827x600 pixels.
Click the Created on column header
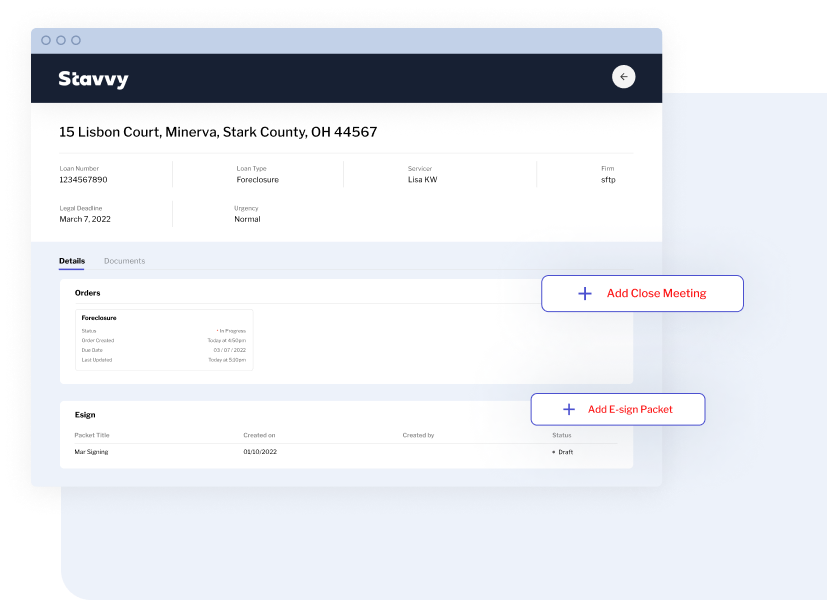click(x=259, y=436)
